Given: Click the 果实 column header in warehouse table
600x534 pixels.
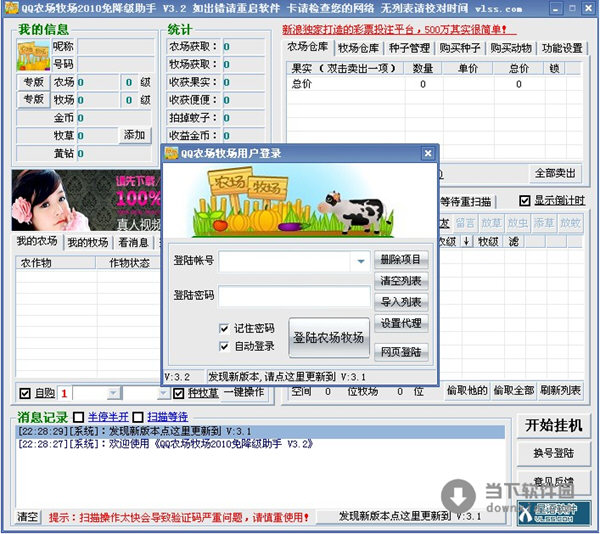Looking at the screenshot, I should coord(344,68).
